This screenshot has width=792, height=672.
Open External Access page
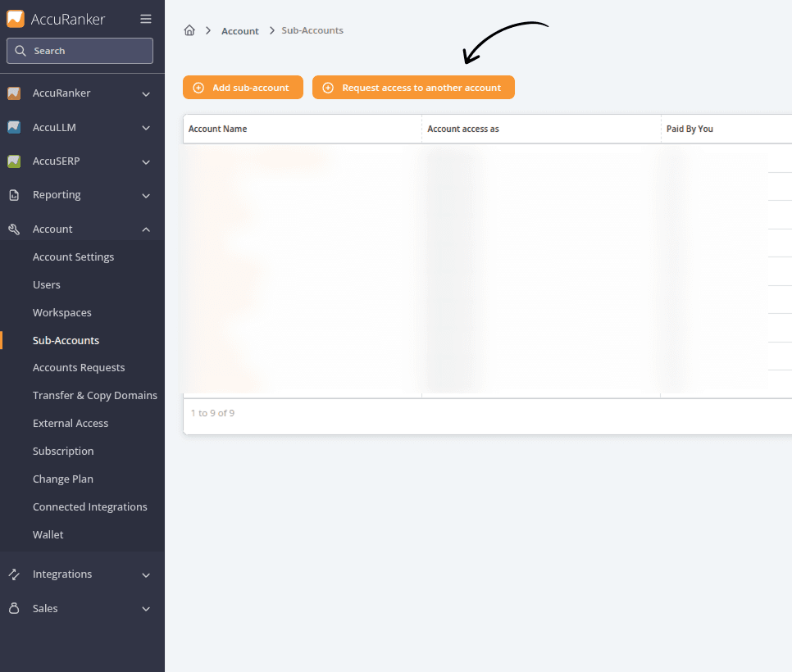pyautogui.click(x=71, y=423)
